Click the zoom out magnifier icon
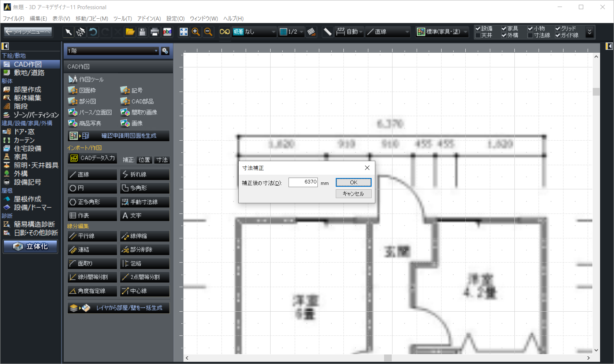 pyautogui.click(x=208, y=32)
